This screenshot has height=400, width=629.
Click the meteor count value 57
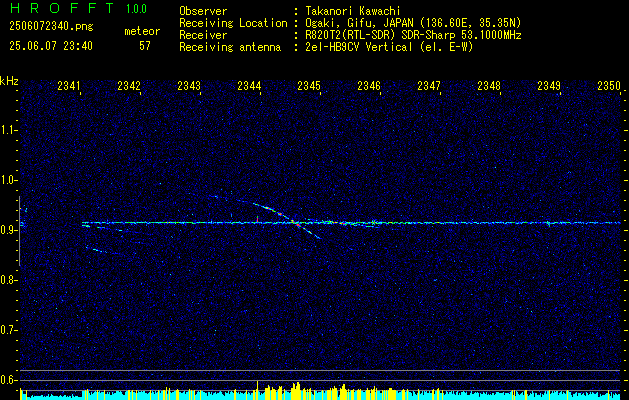tap(145, 46)
